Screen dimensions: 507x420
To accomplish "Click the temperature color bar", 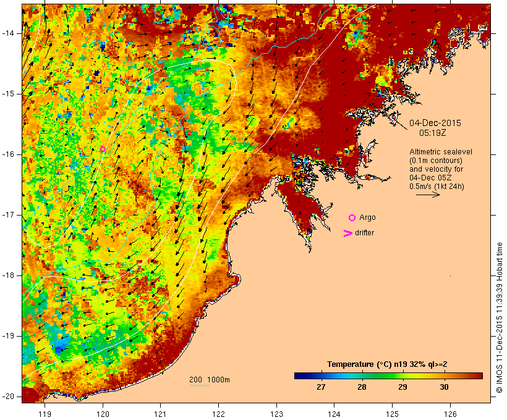I will tap(388, 376).
